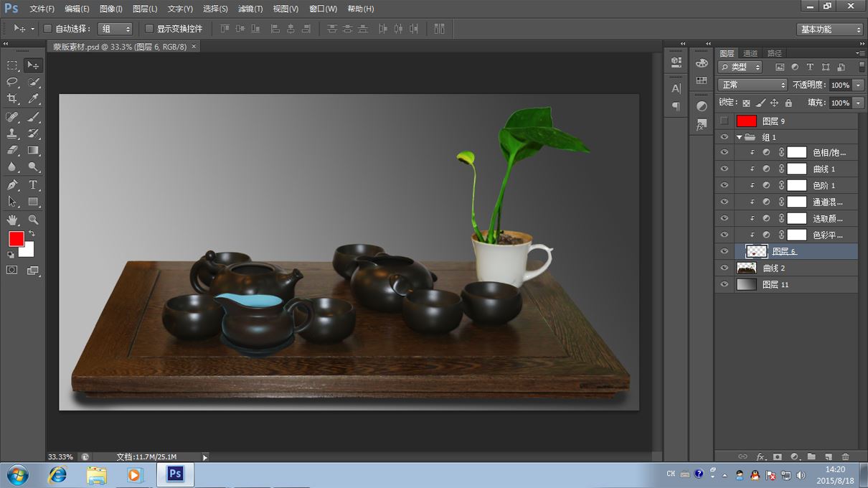Select the Clone Stamp tool
Viewport: 868px width, 488px height.
tap(12, 134)
